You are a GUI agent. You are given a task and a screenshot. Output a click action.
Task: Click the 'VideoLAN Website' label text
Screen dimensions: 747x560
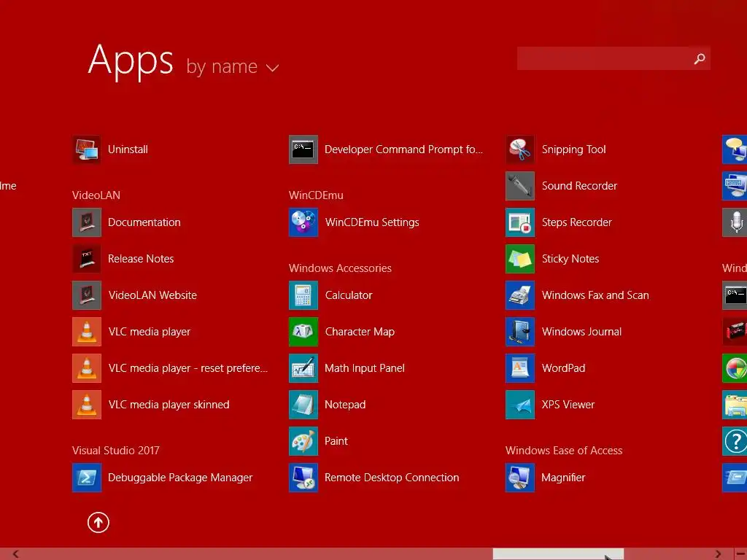(152, 295)
